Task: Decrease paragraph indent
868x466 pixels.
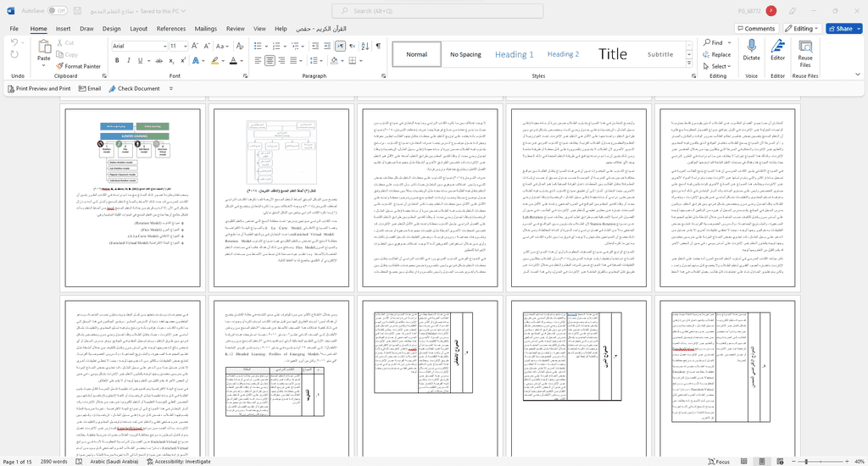Action: click(315, 46)
